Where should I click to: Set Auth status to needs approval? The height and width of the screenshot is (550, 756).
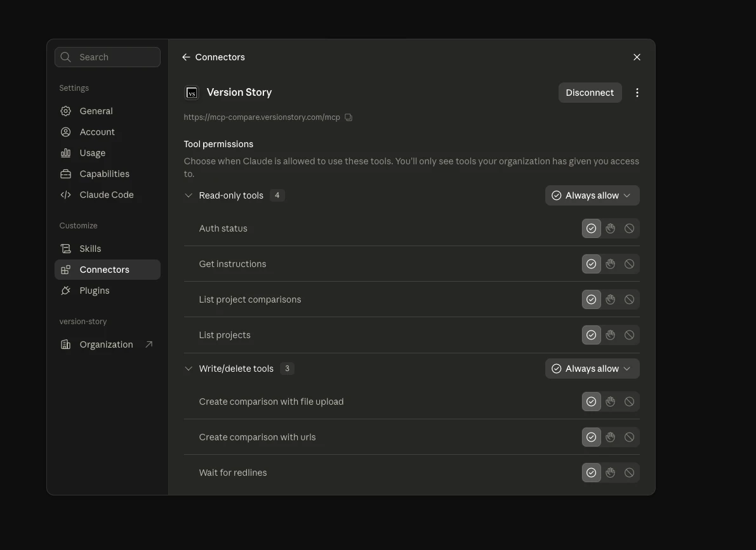[611, 228]
